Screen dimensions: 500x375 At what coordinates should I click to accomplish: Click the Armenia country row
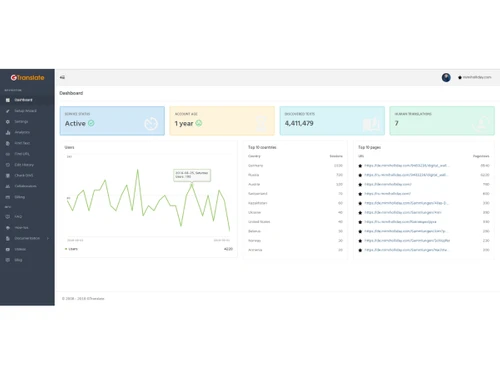click(295, 250)
